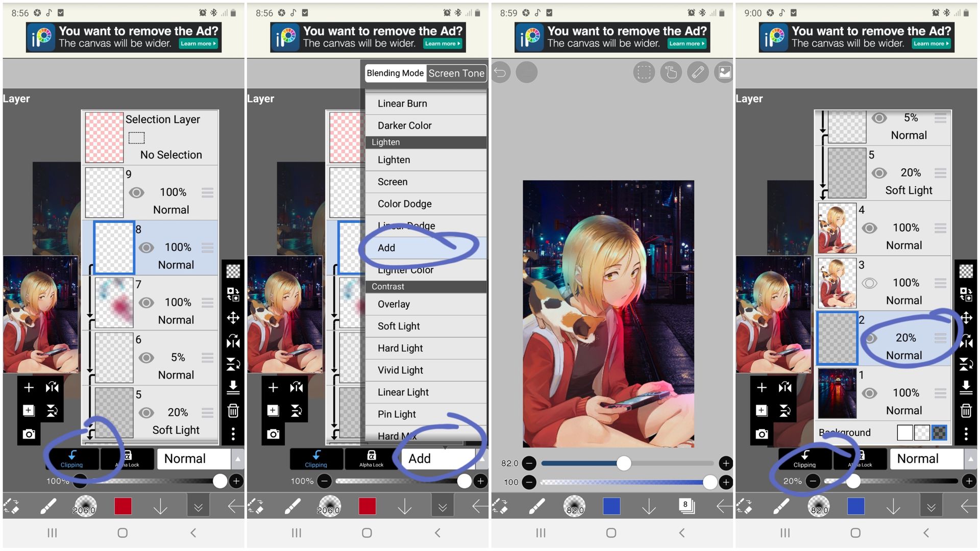This screenshot has width=980, height=551.
Task: Show hidden layer 3 in fourth screen
Action: [869, 283]
